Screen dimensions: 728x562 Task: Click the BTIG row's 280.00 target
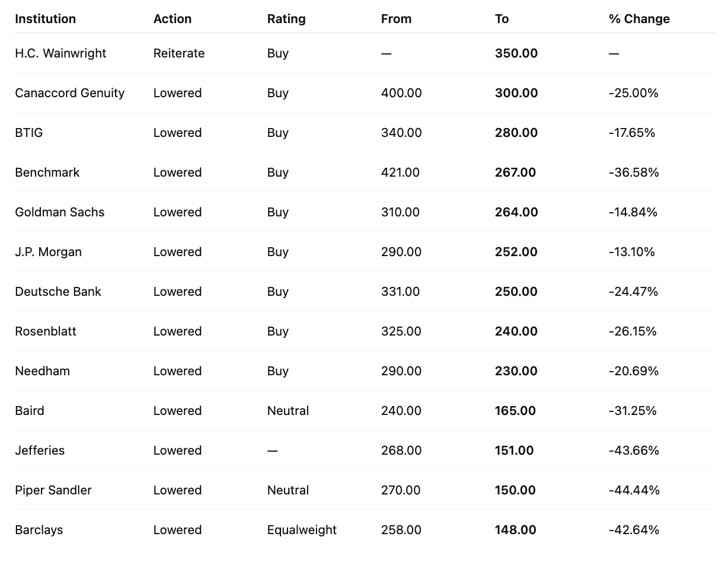(x=516, y=133)
